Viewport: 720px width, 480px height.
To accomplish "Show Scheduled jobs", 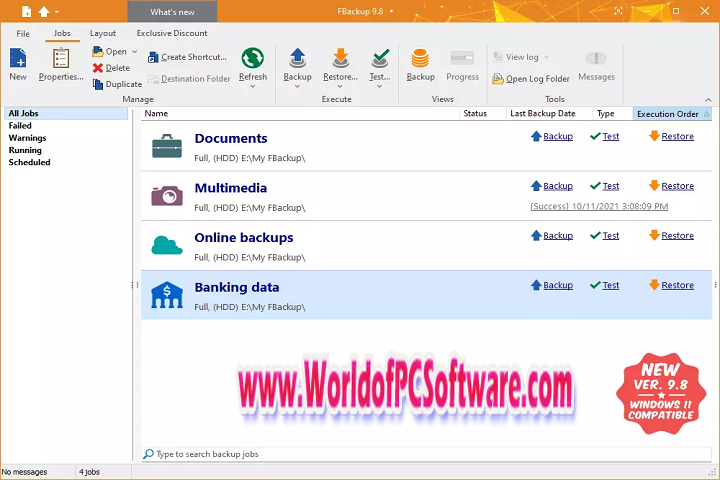I will point(29,162).
